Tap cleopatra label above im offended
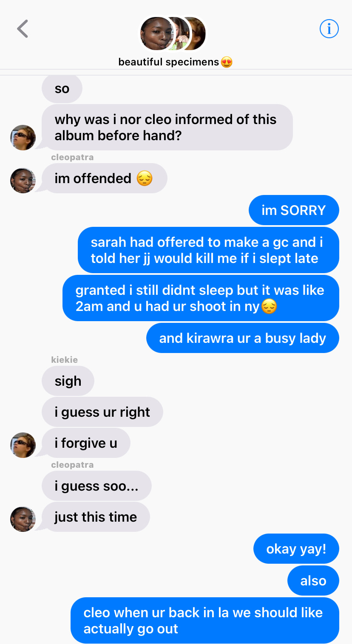 [72, 157]
